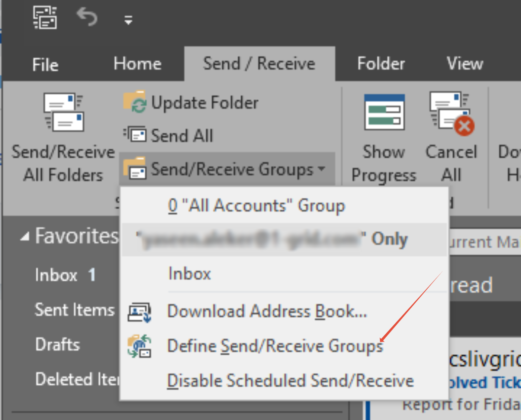Click the Define Send/Receive Groups icon
This screenshot has width=521, height=420.
(139, 346)
